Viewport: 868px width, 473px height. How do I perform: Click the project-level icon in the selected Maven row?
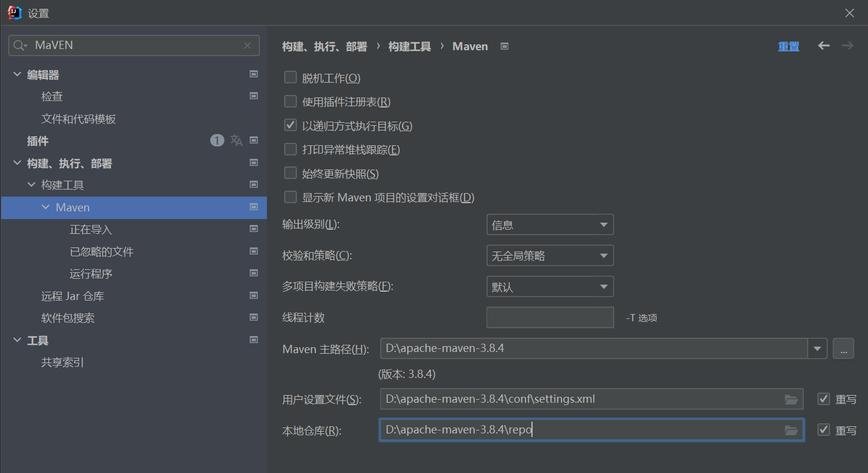(254, 207)
